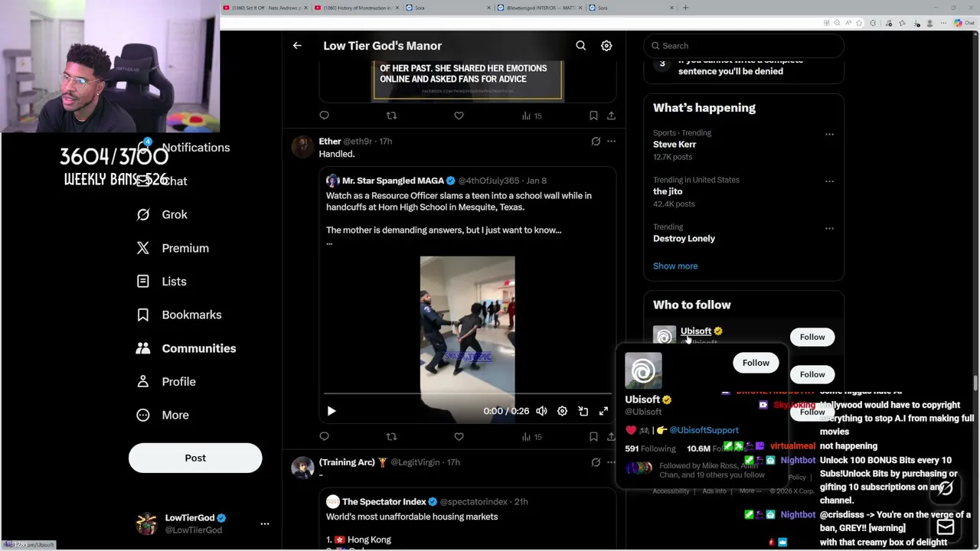The image size is (980, 551).
Task: Expand the More menu in sidebar
Action: tap(162, 415)
